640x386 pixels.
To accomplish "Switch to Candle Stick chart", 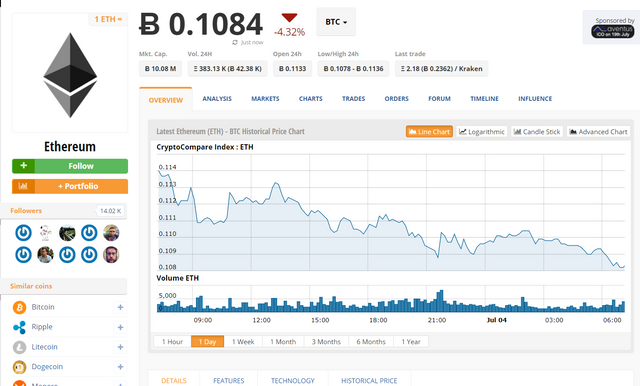I will pos(537,131).
